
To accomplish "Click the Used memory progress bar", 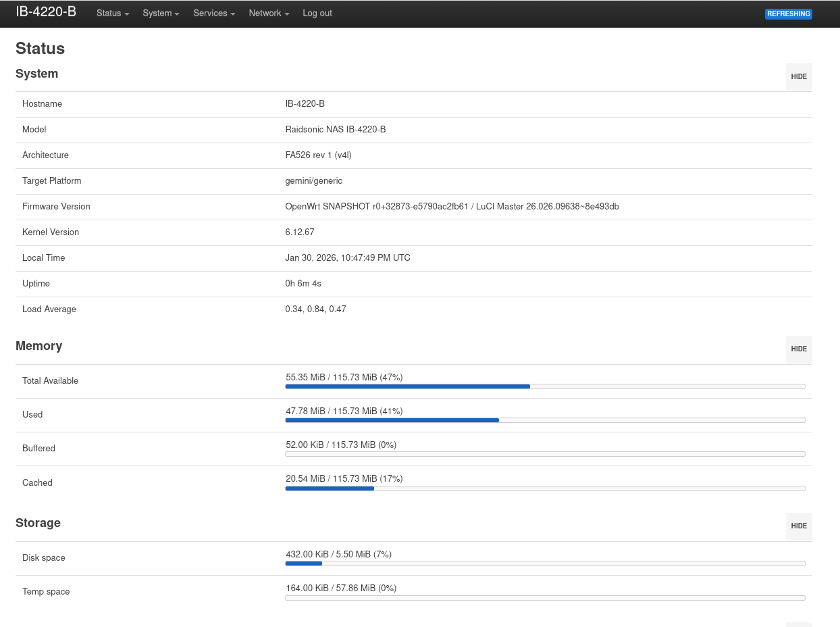I will (x=545, y=420).
